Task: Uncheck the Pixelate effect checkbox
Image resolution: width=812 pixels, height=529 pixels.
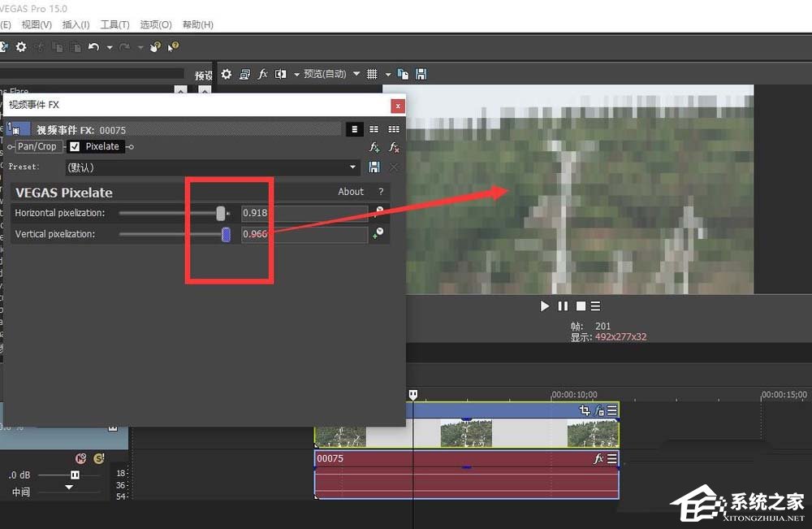Action: click(75, 147)
